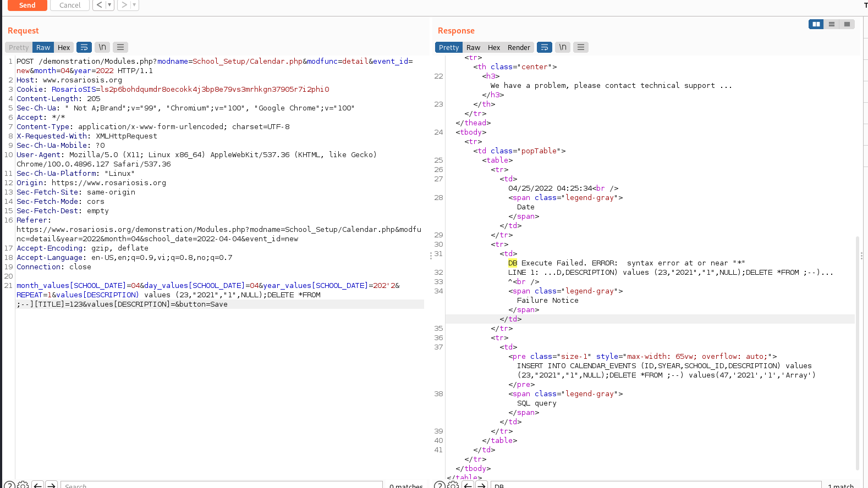Open the forward history dropdown arrow
The width and height of the screenshot is (868, 488).
click(x=135, y=5)
